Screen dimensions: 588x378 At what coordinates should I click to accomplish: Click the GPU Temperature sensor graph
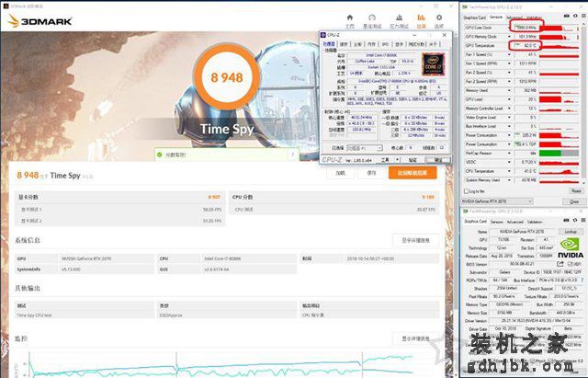[560, 46]
